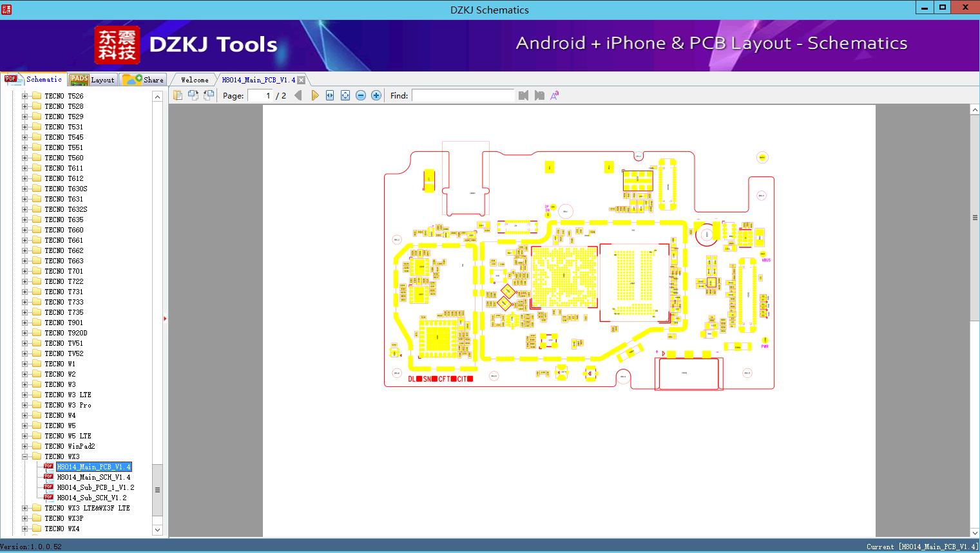
Task: Click the fit page icon
Action: click(345, 95)
